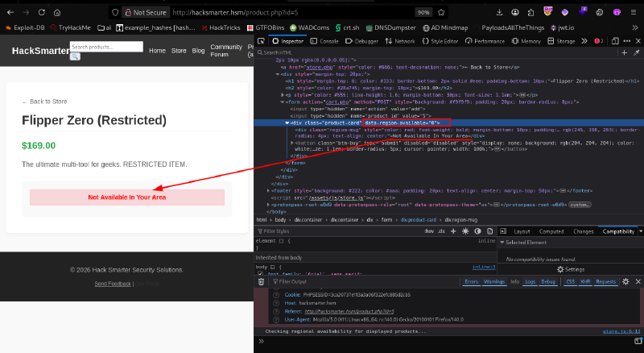The image size is (644, 353).
Task: Open the Firefox hamburger application menu
Action: (x=634, y=12)
